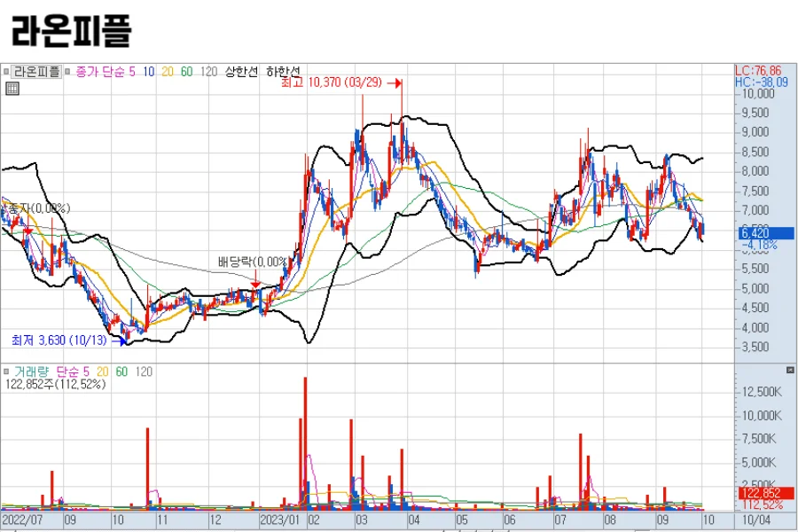This screenshot has height=532, width=798.
Task: Click the blue arrow beside 최저 3,630
Action: point(119,340)
